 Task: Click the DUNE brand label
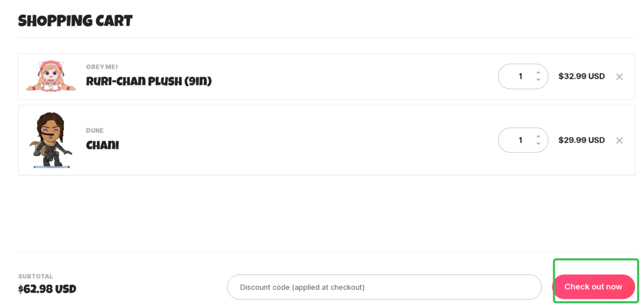(95, 131)
